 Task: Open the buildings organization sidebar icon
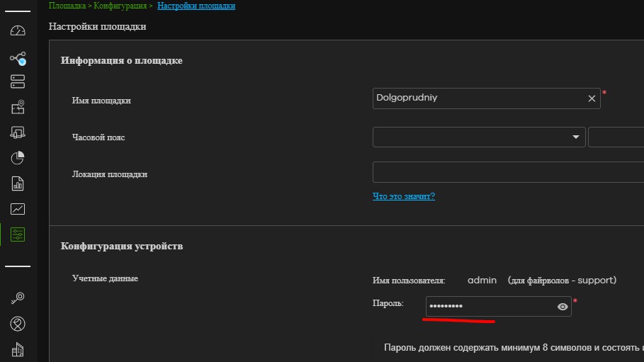[x=18, y=349]
